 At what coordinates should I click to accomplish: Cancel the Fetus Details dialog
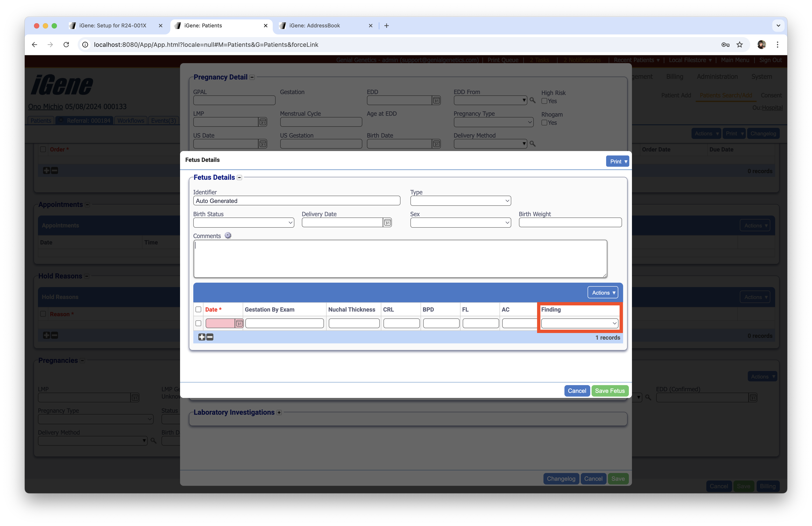577,391
